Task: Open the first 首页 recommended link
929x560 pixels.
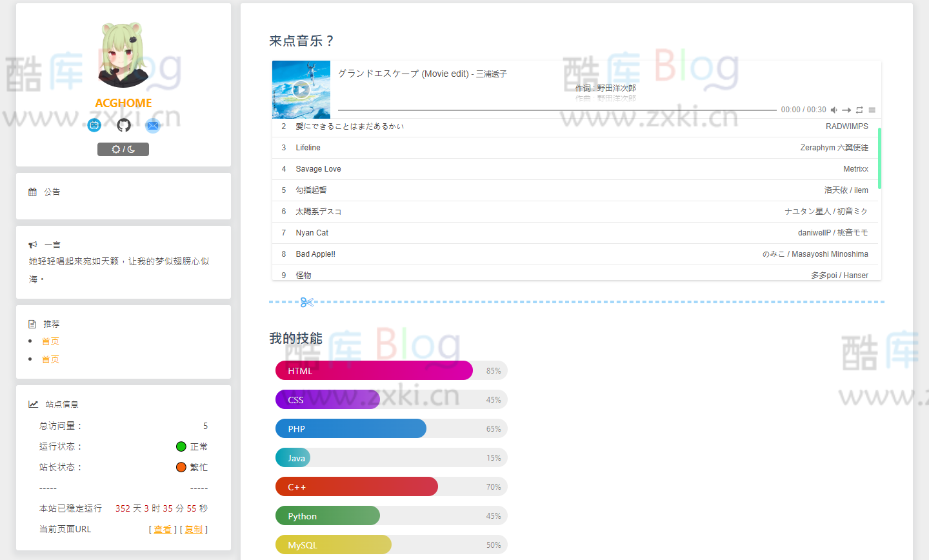Action: point(50,341)
